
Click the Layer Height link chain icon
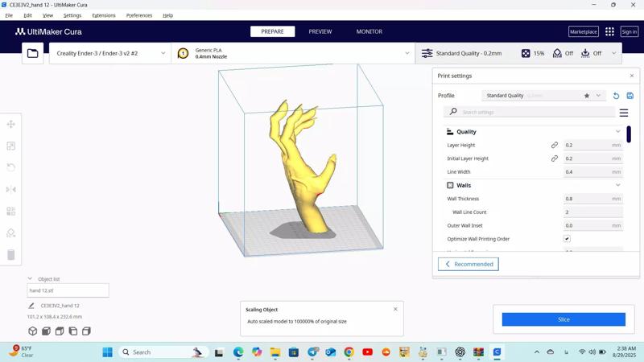pyautogui.click(x=555, y=145)
